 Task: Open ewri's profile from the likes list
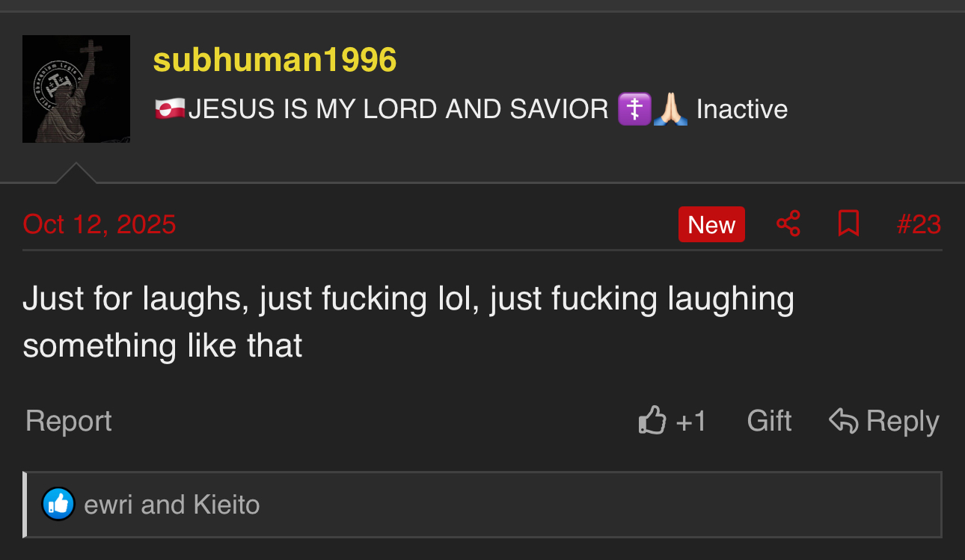pyautogui.click(x=108, y=505)
